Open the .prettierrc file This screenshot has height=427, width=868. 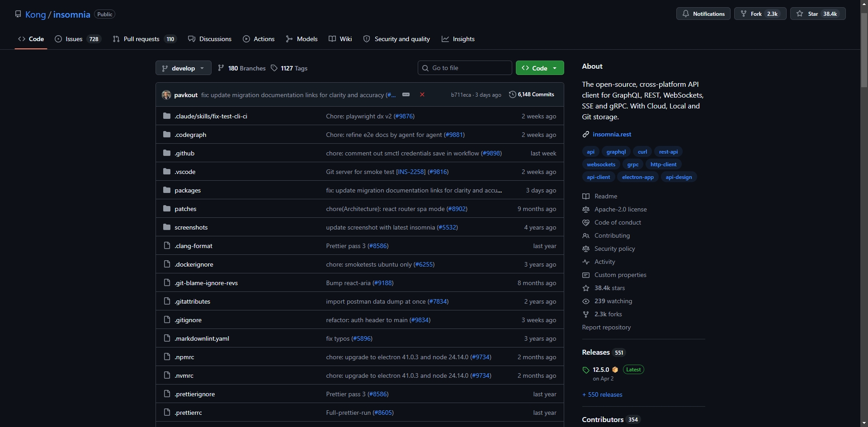[x=188, y=413]
